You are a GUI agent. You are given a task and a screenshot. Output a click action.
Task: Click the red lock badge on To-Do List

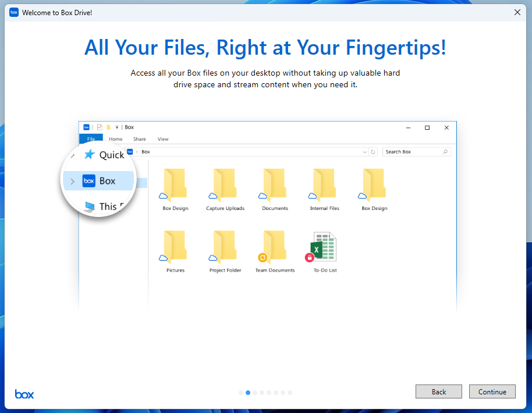pyautogui.click(x=309, y=258)
